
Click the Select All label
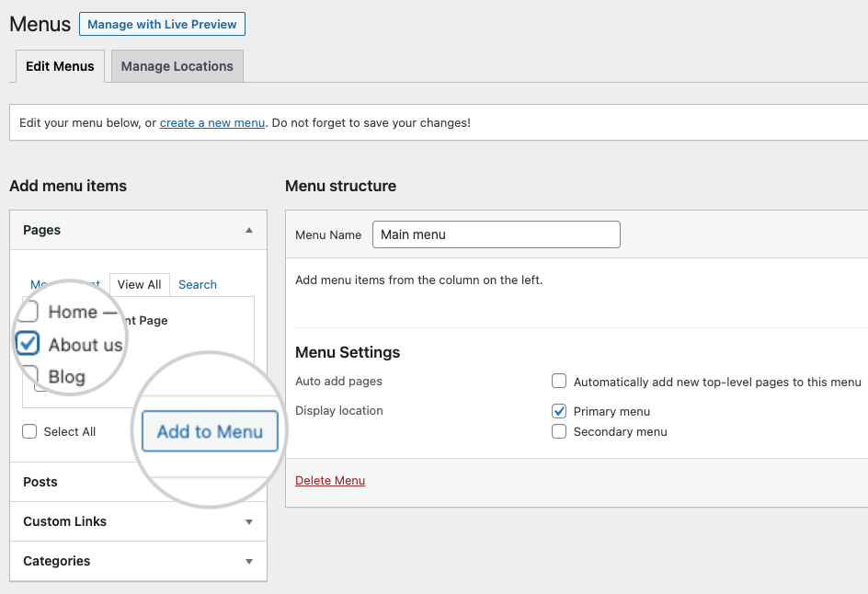[70, 432]
